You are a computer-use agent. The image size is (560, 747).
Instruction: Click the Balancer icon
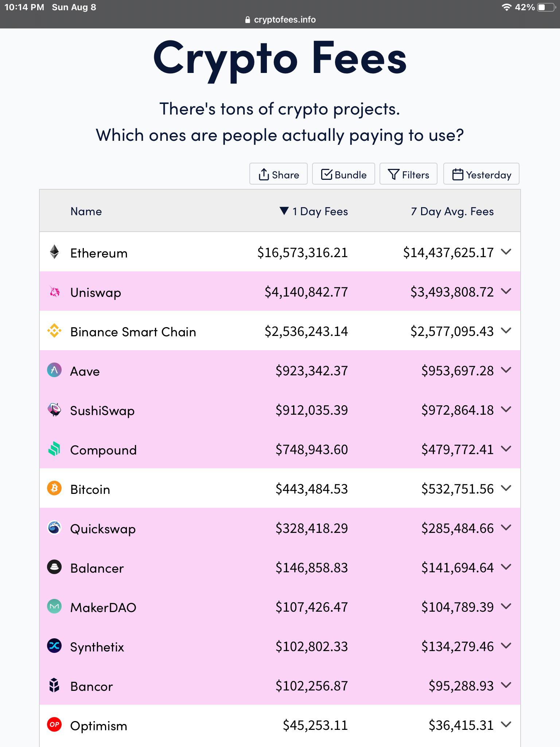point(54,568)
